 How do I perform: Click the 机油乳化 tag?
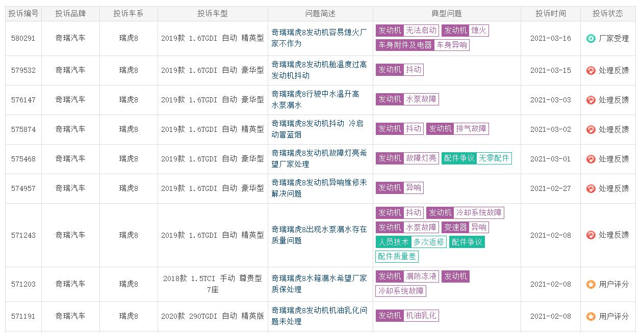pos(421,316)
